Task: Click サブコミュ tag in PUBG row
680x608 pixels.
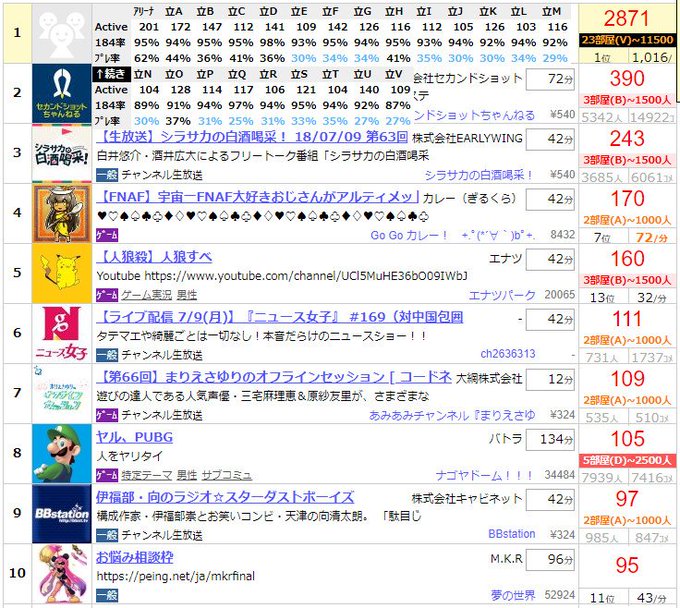Action: tap(227, 475)
